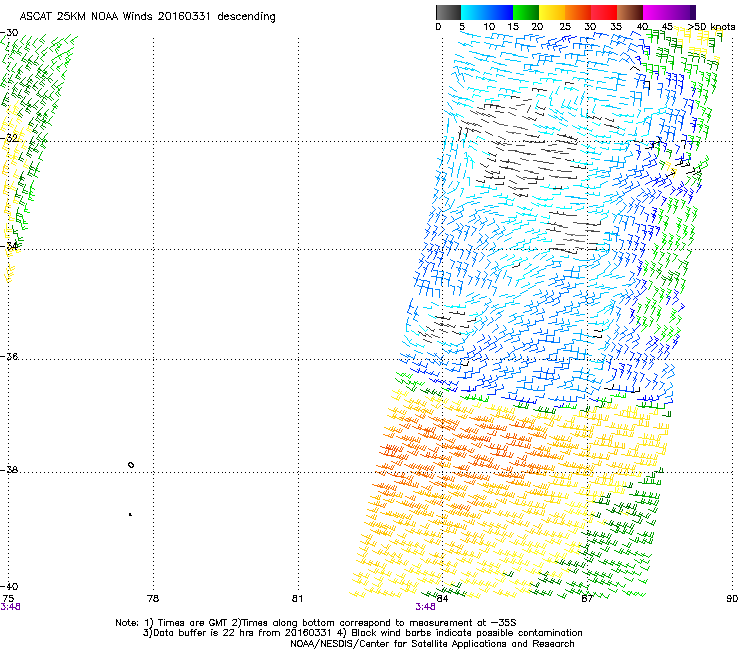Image resolution: width=740 pixels, height=650 pixels.
Task: Click the '78' longitude axis label
Action: 153,599
